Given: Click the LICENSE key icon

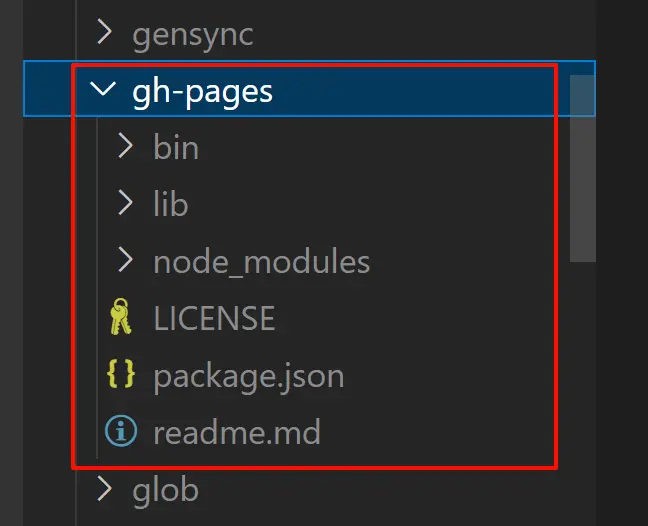Looking at the screenshot, I should click(x=120, y=317).
